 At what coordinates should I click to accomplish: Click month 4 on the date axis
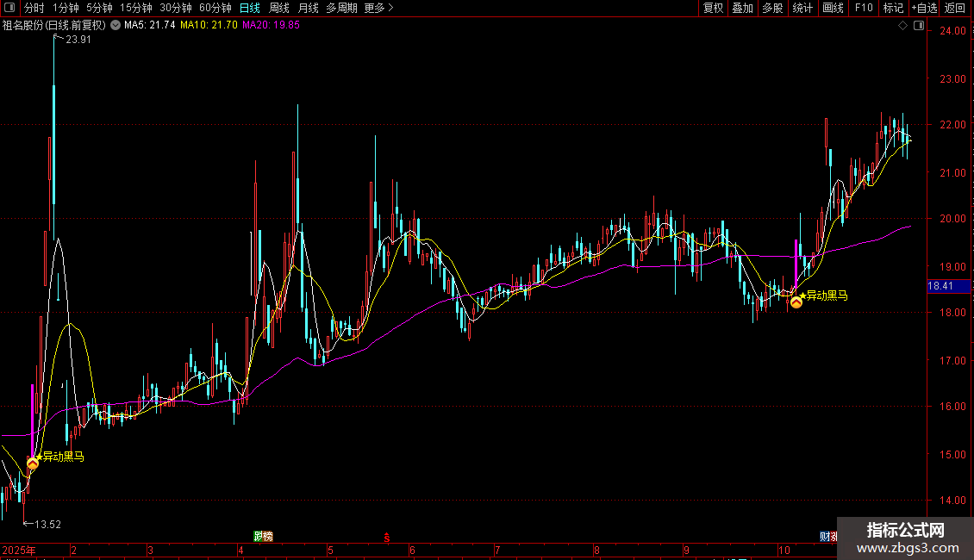click(x=241, y=551)
